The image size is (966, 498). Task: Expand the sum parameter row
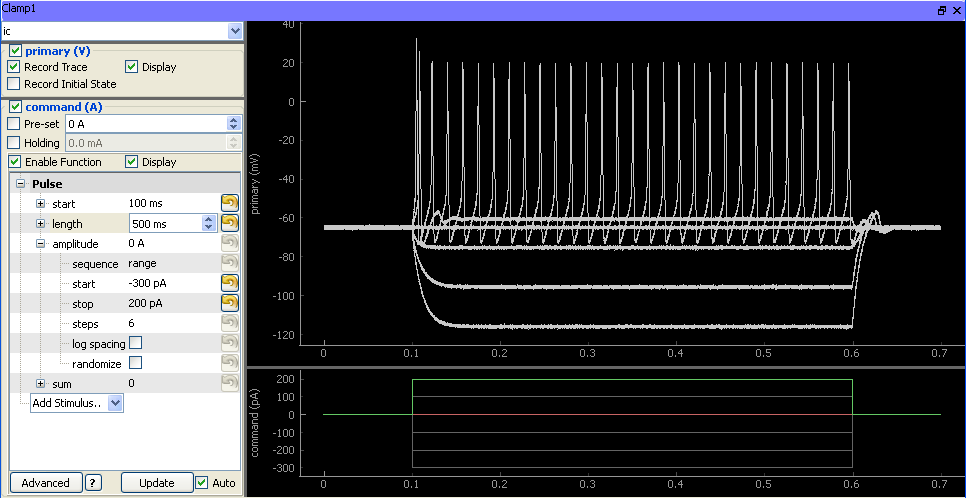point(41,383)
